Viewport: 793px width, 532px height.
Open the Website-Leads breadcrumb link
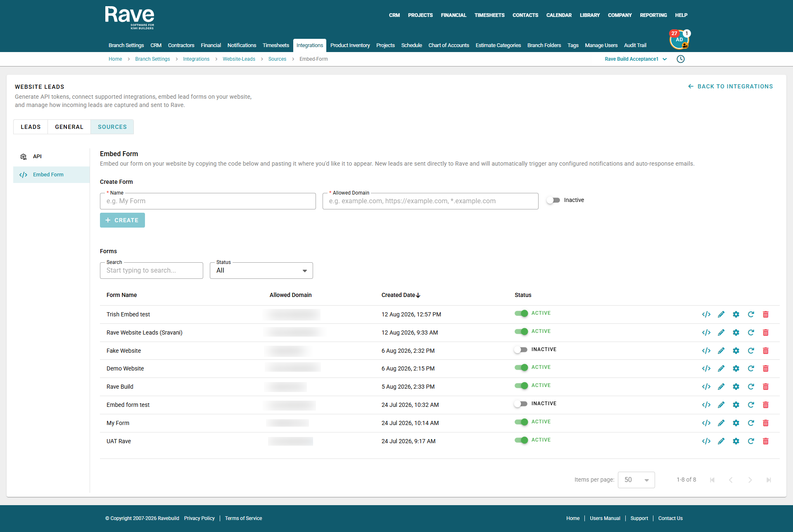[239, 59]
